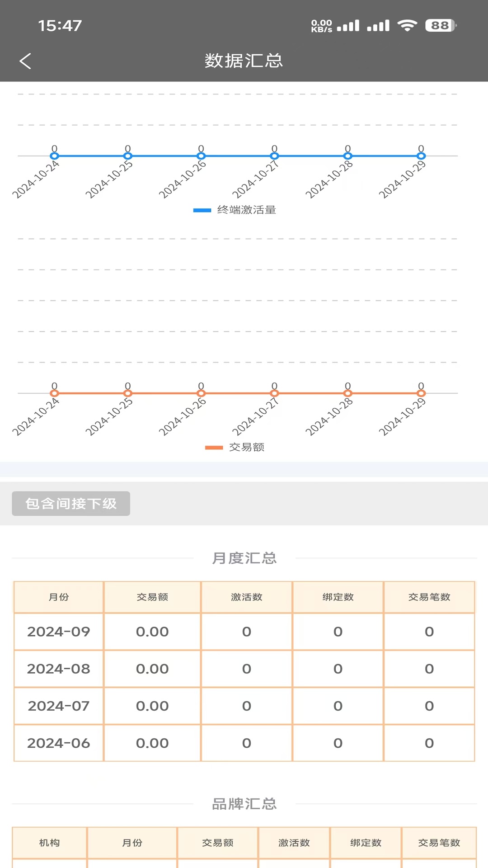Open the 2024-09 monthly row
This screenshot has height=868, width=488.
click(x=59, y=632)
